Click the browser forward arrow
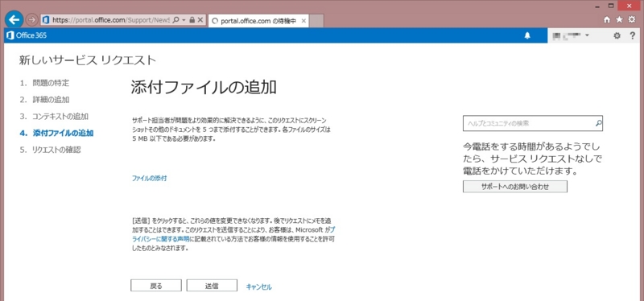This screenshot has width=644, height=301. click(31, 19)
